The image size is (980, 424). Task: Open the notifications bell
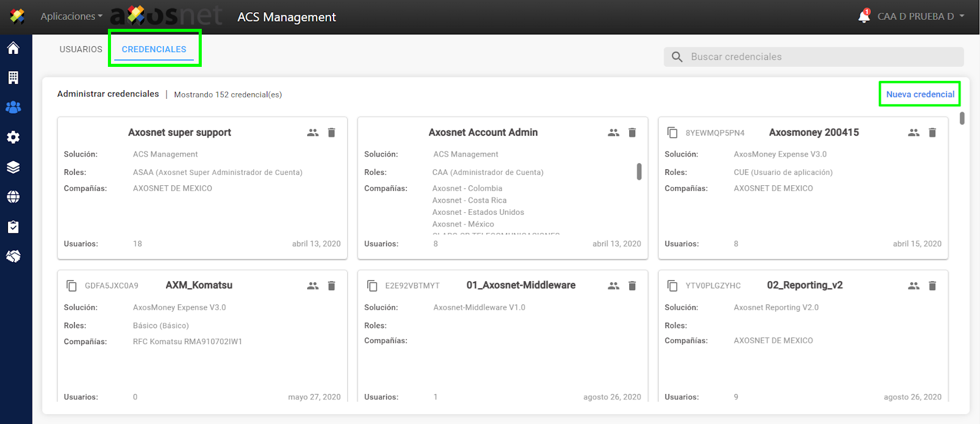pos(864,17)
